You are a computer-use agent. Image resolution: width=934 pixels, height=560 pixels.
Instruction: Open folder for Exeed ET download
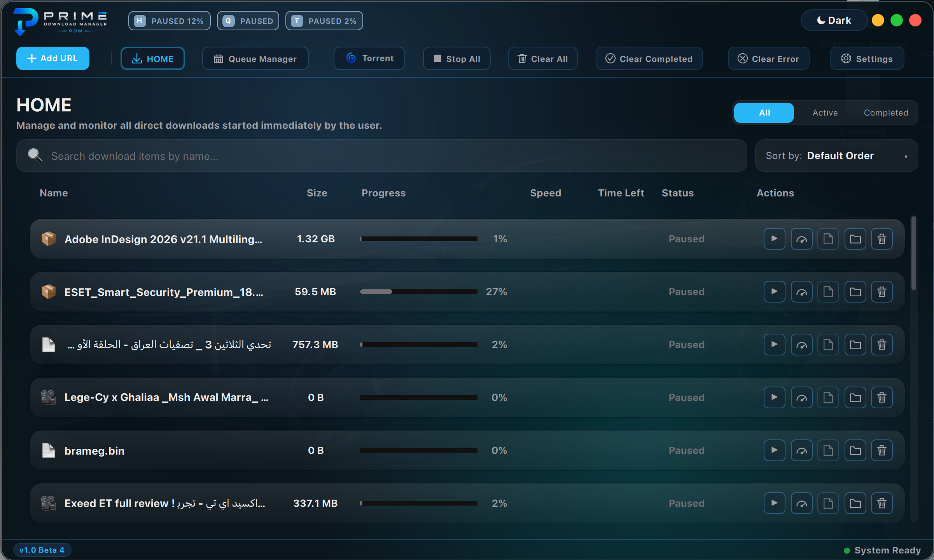tap(855, 503)
